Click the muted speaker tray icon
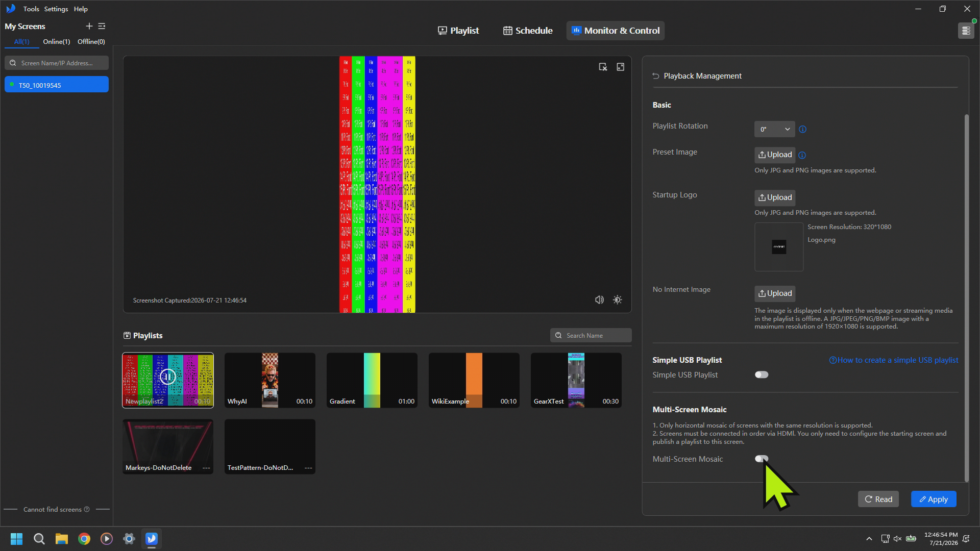The height and width of the screenshot is (551, 980). pyautogui.click(x=897, y=539)
